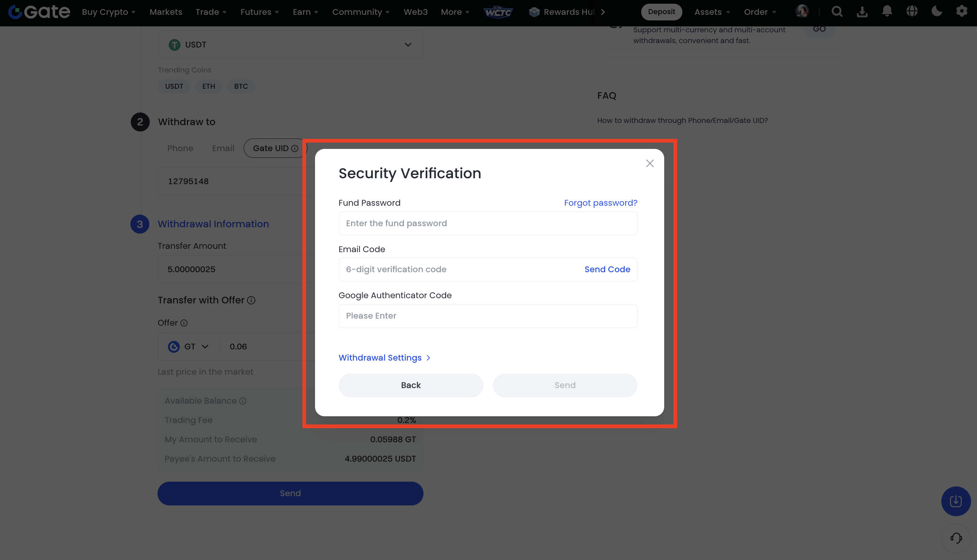The height and width of the screenshot is (560, 977).
Task: Toggle dark mode moon icon
Action: [x=937, y=11]
